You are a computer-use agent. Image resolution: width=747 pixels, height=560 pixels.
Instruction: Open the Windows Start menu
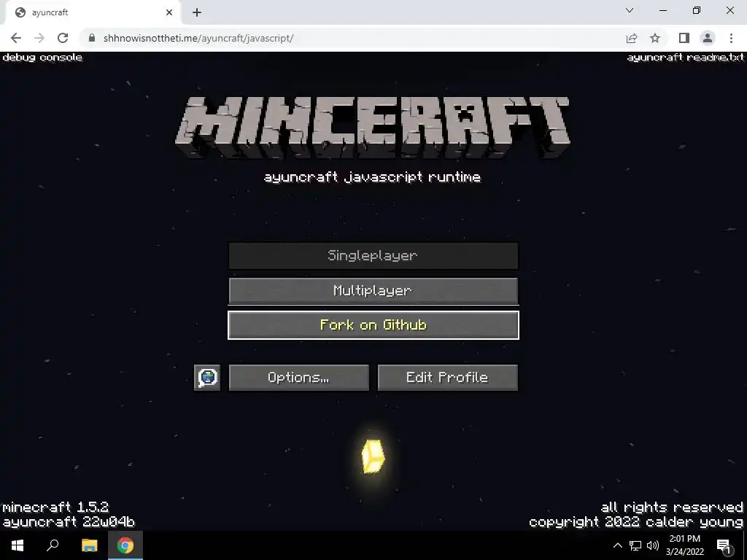18,545
